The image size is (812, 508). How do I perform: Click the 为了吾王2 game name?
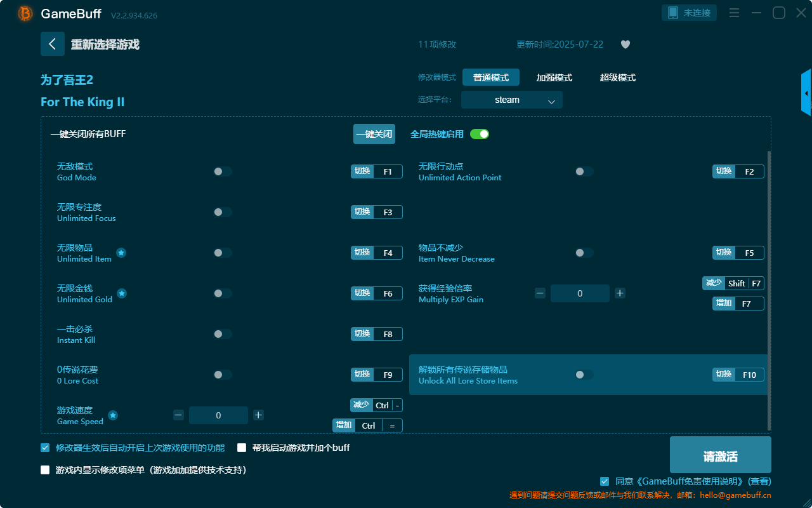[x=67, y=80]
